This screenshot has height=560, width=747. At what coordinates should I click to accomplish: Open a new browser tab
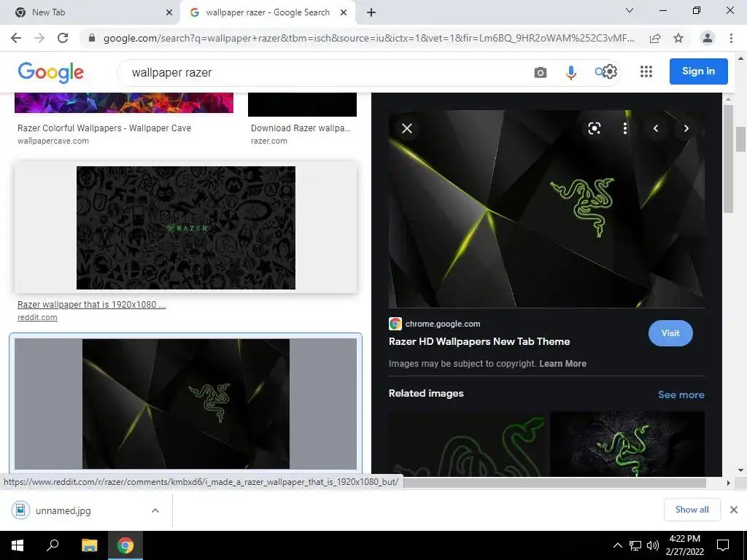pos(371,13)
